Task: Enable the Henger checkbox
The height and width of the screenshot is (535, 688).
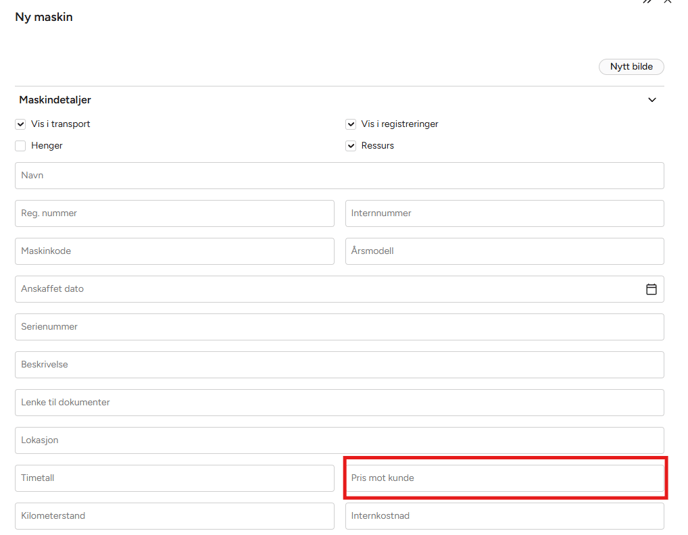Action: [21, 146]
